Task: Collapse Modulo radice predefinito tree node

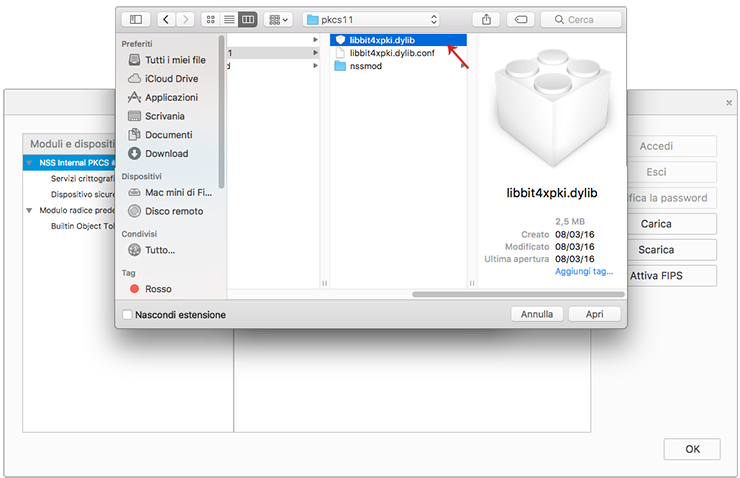Action: (x=29, y=210)
